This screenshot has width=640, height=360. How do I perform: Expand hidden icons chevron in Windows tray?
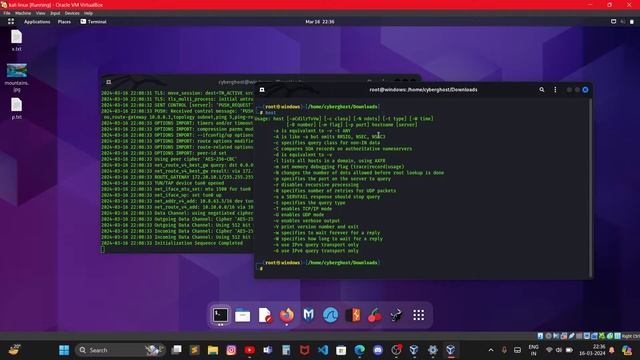click(491, 350)
